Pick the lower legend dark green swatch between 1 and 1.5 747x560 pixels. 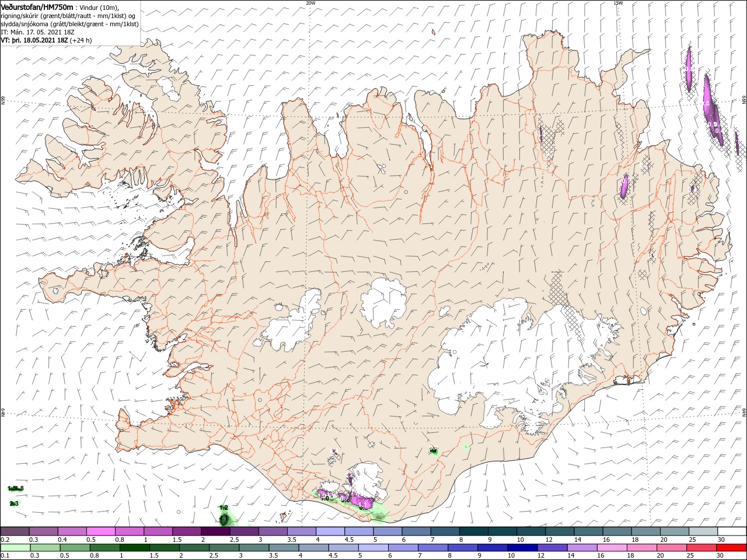(134, 548)
